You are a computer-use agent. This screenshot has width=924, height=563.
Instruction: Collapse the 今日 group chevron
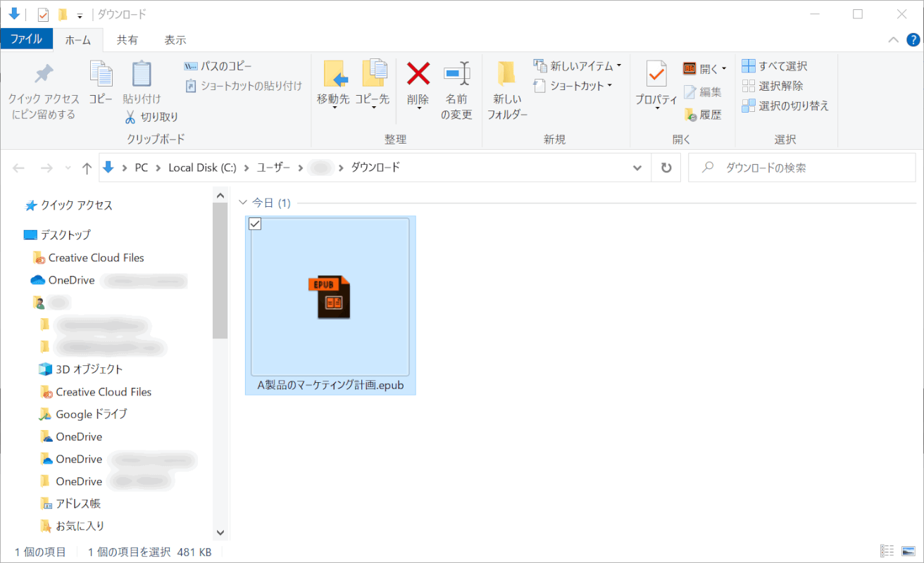tap(243, 203)
